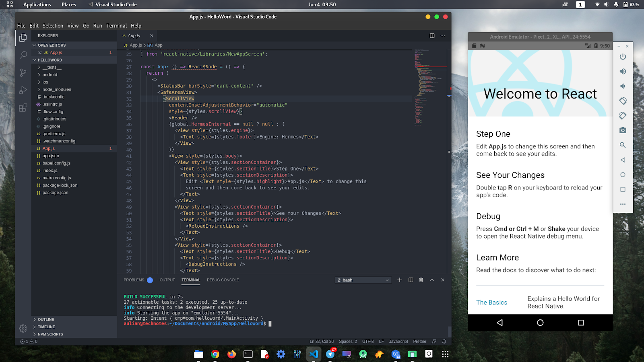
Task: Split the editor to the right
Action: (432, 36)
